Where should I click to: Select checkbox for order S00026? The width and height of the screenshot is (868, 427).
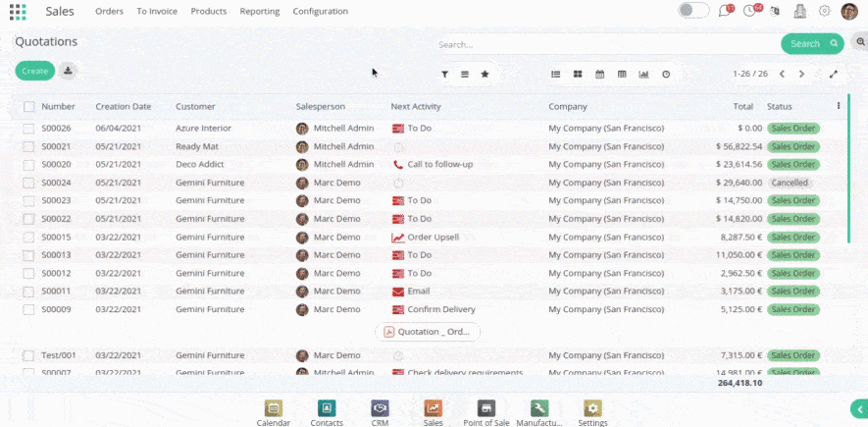click(29, 129)
